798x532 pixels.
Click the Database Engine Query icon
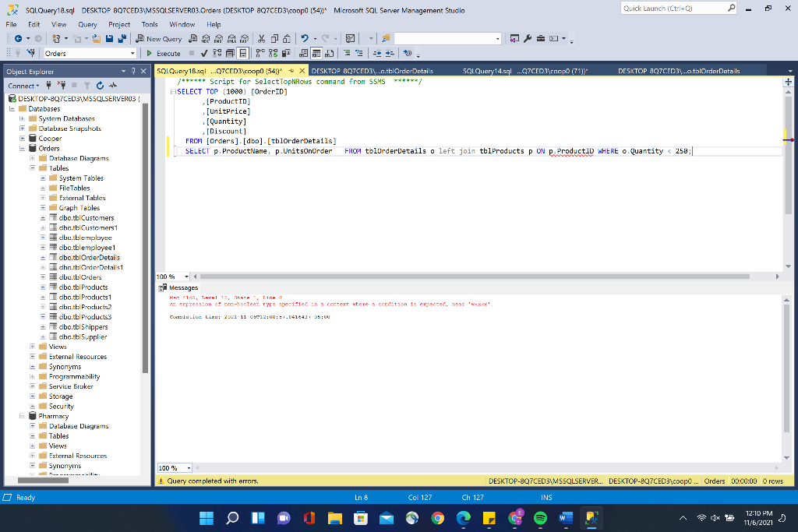(193, 39)
